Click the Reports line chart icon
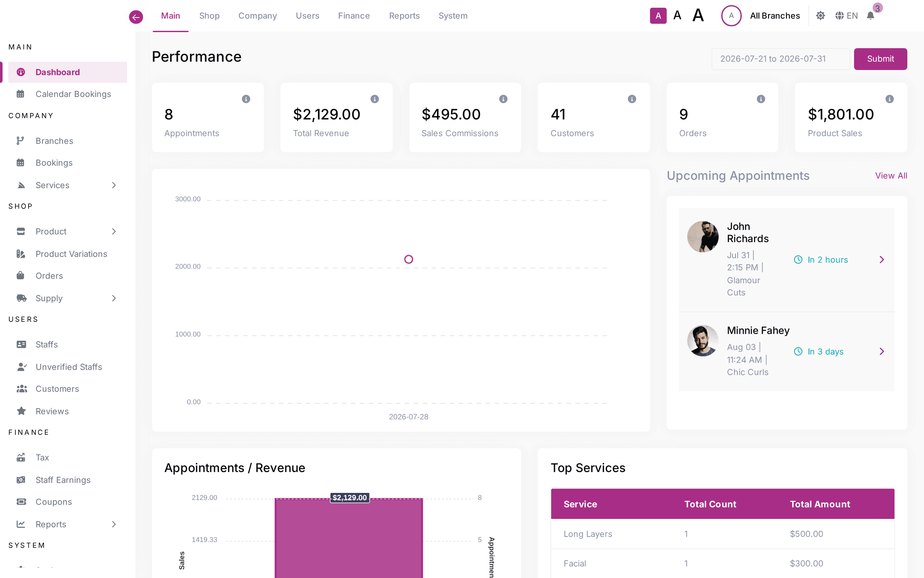 pos(21,524)
